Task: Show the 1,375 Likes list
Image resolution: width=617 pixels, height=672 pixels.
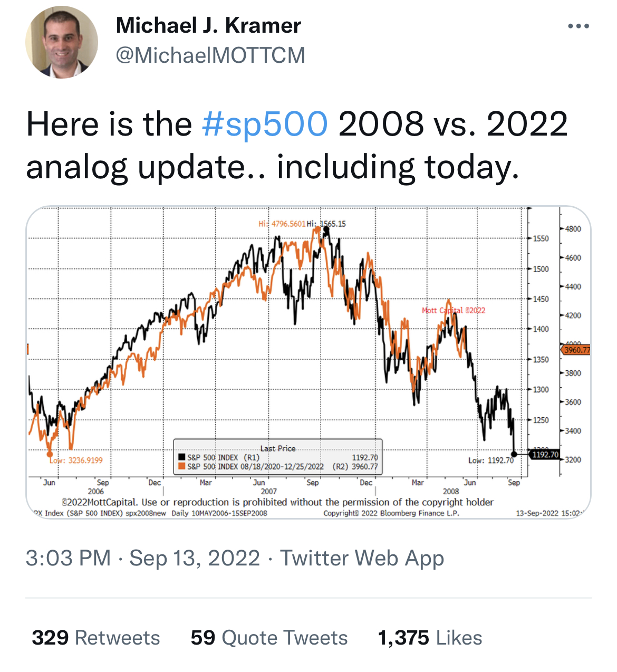Action: click(430, 638)
